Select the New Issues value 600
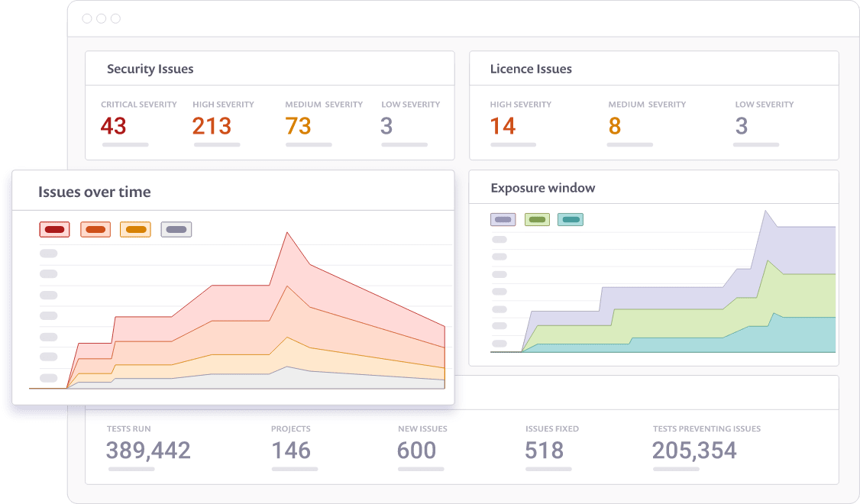 coord(417,451)
